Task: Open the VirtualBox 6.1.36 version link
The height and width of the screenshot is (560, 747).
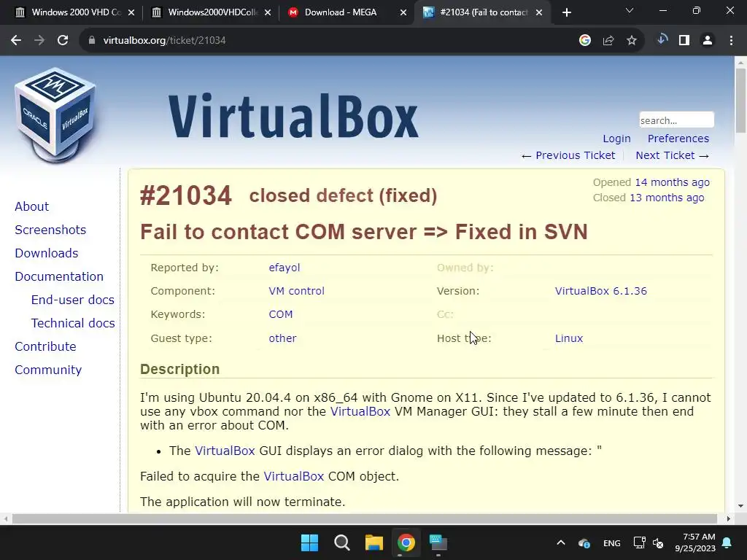Action: 601,291
